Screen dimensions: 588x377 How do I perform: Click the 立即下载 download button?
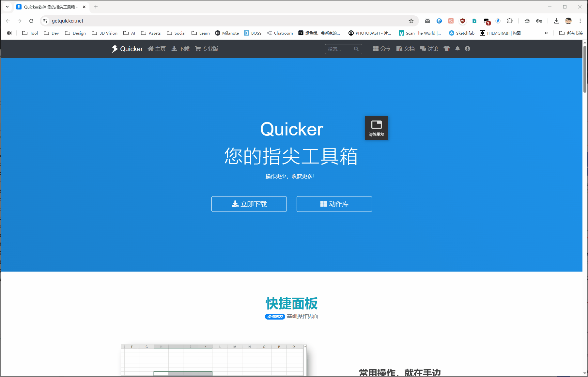(249, 204)
